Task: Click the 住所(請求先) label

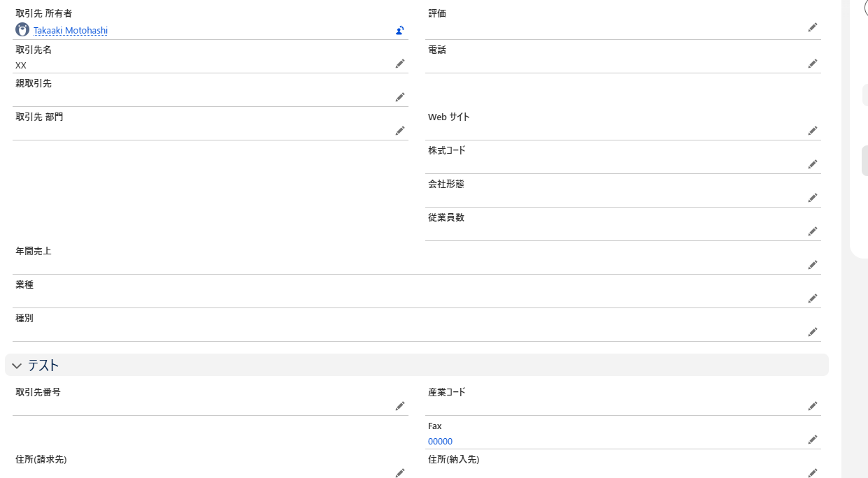Action: (41, 459)
